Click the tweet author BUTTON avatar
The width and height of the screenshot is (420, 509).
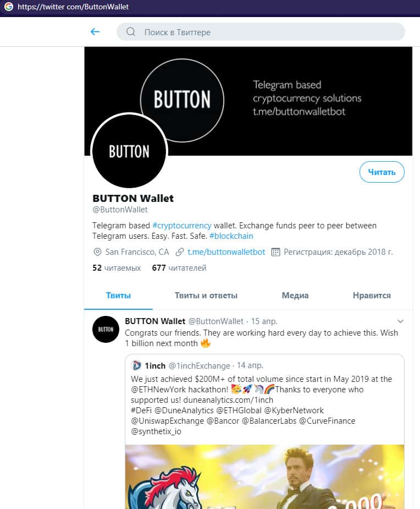106,330
